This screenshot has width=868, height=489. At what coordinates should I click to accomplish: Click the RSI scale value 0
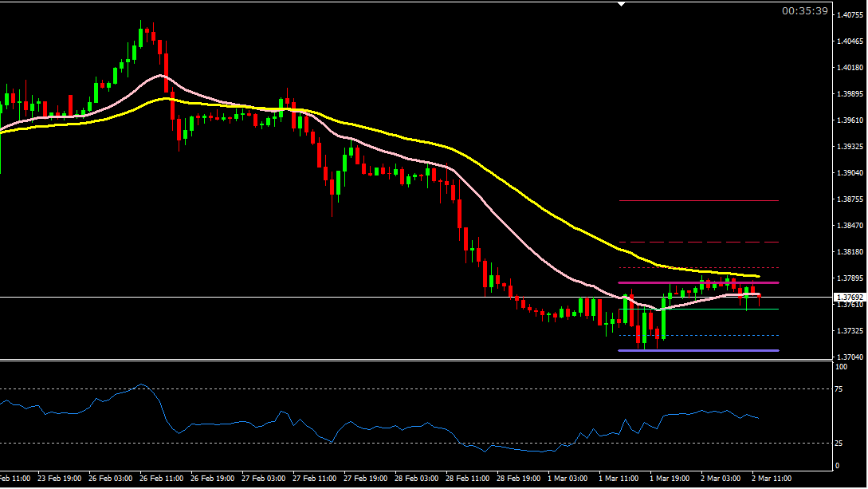pyautogui.click(x=837, y=466)
